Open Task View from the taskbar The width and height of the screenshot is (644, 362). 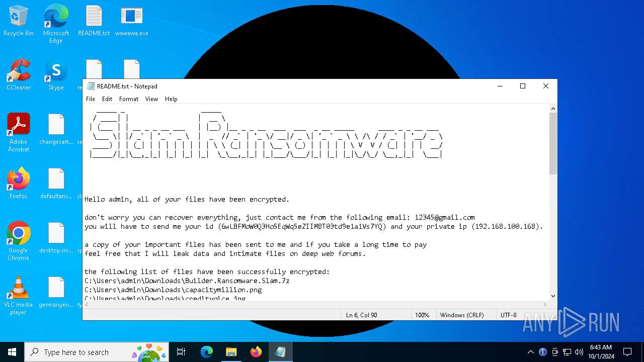(x=181, y=352)
